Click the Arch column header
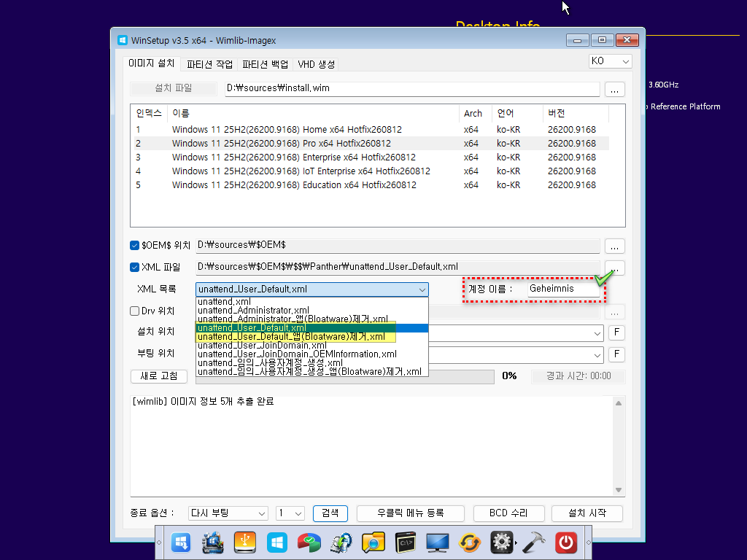 [x=475, y=113]
